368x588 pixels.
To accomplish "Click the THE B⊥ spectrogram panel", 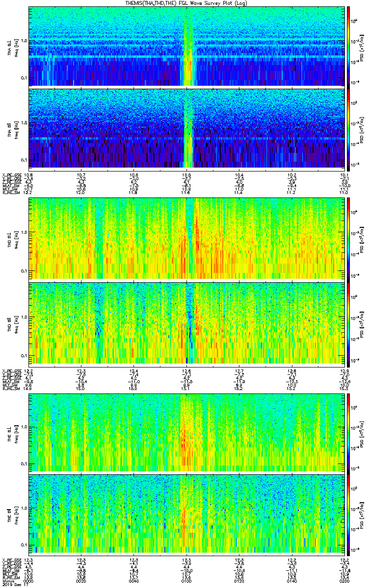I will (x=186, y=433).
